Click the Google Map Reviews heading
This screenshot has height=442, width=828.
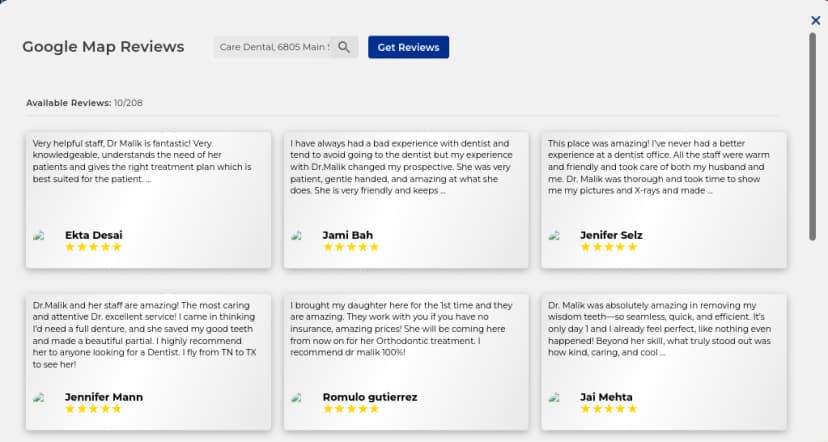click(103, 47)
